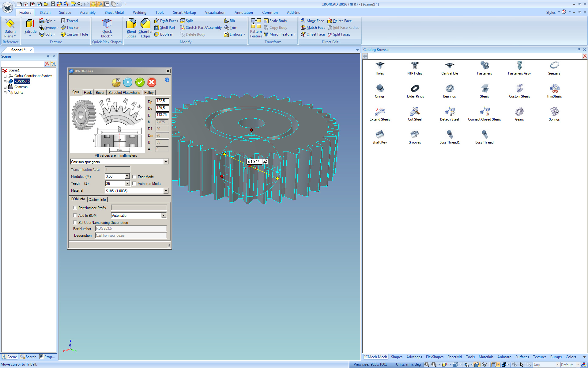Click the Extrude tool icon
This screenshot has height=368, width=588.
click(30, 24)
